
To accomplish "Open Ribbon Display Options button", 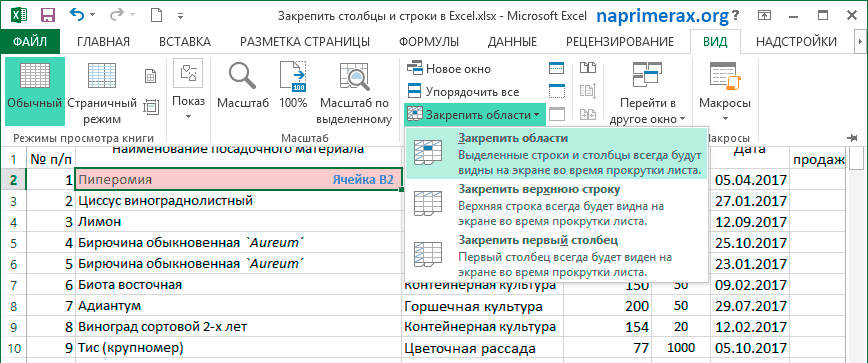I will click(765, 15).
